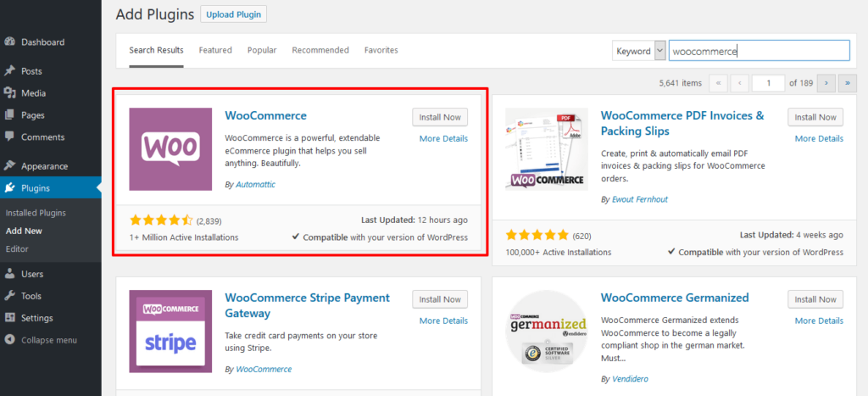
Task: Click the Upload Plugin button
Action: click(234, 14)
